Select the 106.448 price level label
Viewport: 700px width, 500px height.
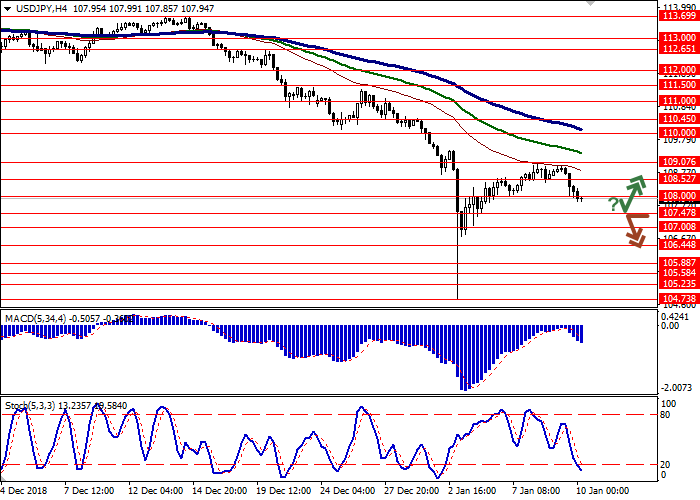point(677,245)
